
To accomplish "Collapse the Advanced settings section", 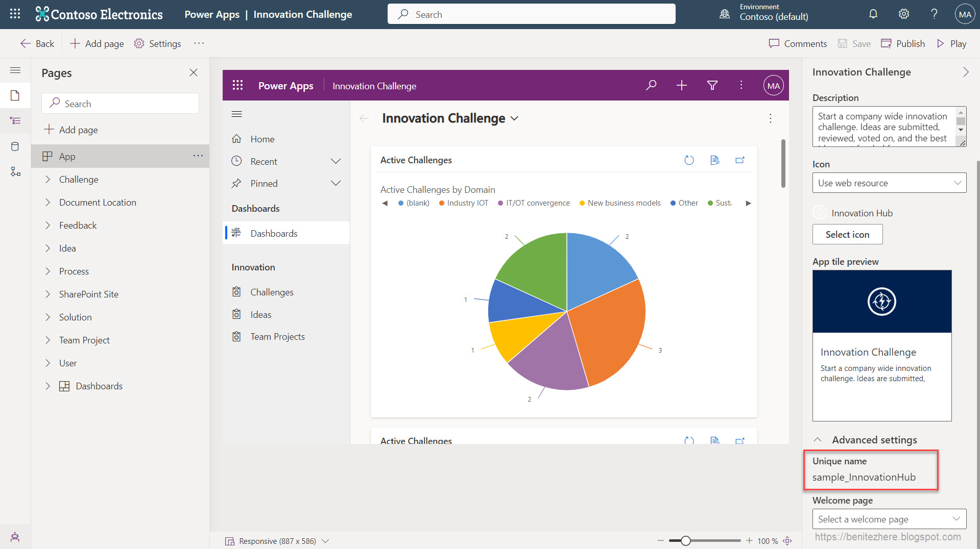I will [x=818, y=439].
